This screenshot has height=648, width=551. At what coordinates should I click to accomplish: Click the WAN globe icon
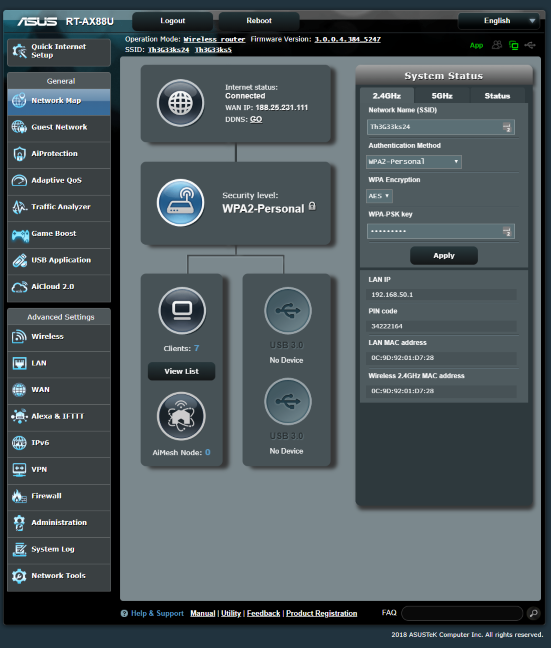[x=19, y=390]
